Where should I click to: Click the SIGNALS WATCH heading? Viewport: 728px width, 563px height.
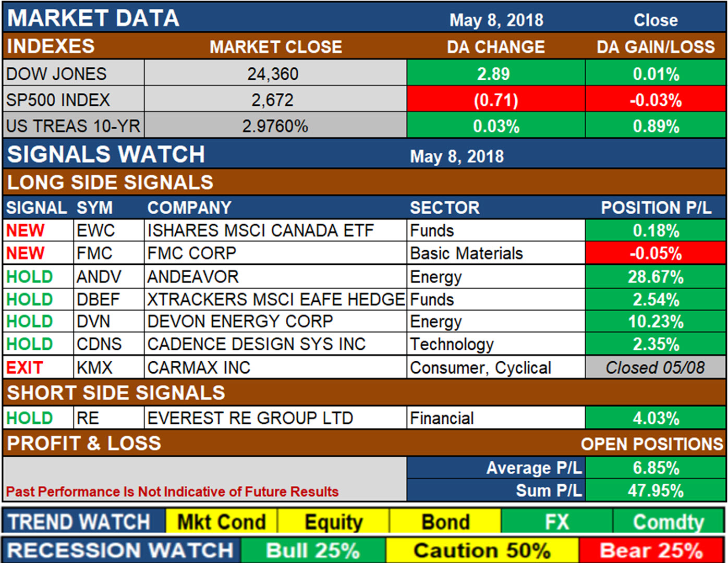click(x=106, y=154)
